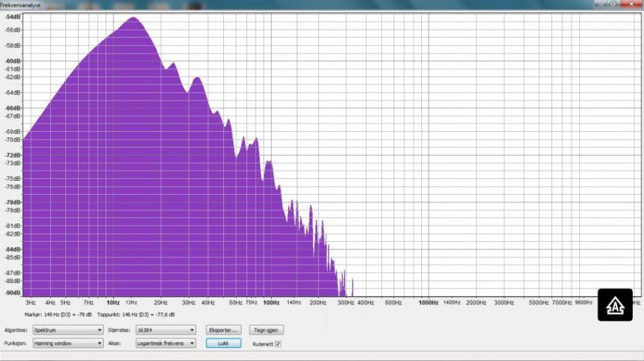Click the 100Hz label on the frequency axis
Screen dimensions: 644x361
click(271, 302)
